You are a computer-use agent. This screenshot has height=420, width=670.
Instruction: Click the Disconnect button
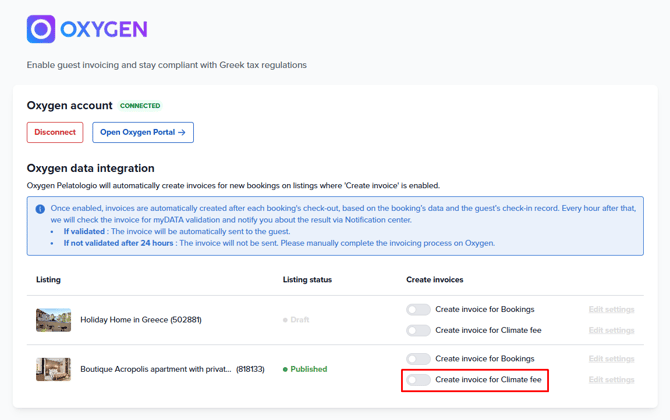pyautogui.click(x=55, y=132)
